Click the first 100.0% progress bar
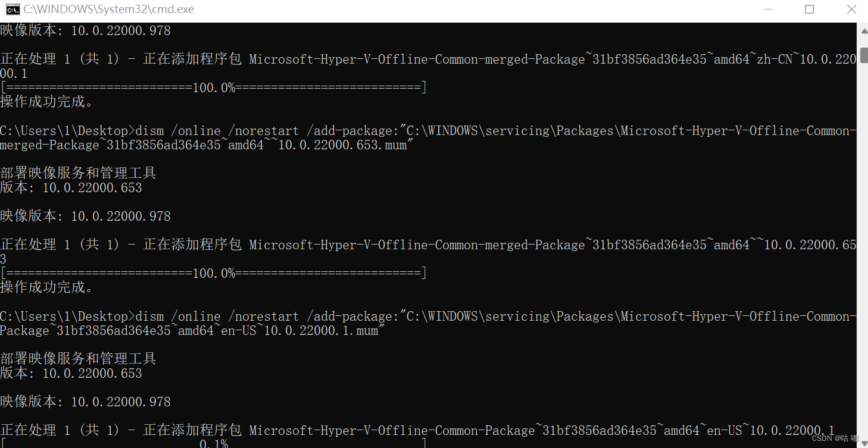868x448 pixels. [213, 87]
